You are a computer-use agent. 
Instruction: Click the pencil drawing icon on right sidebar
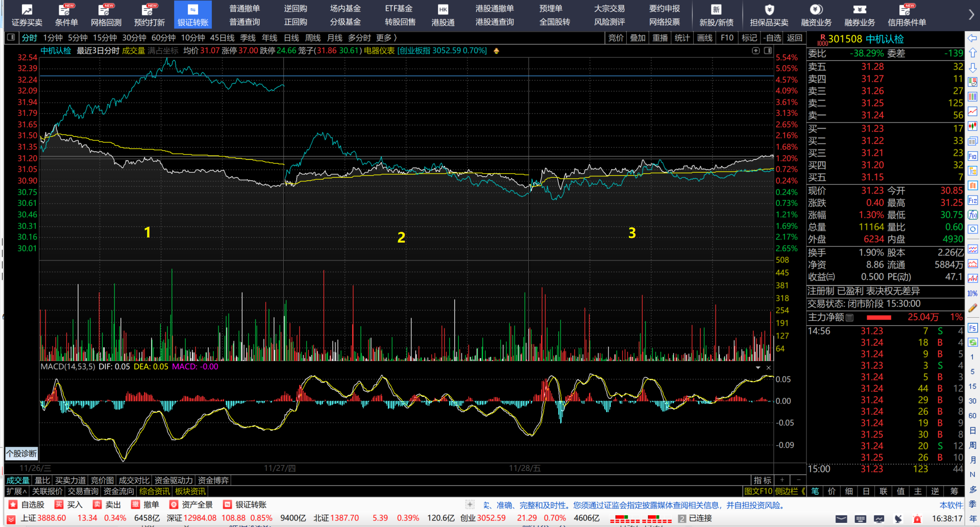point(972,308)
